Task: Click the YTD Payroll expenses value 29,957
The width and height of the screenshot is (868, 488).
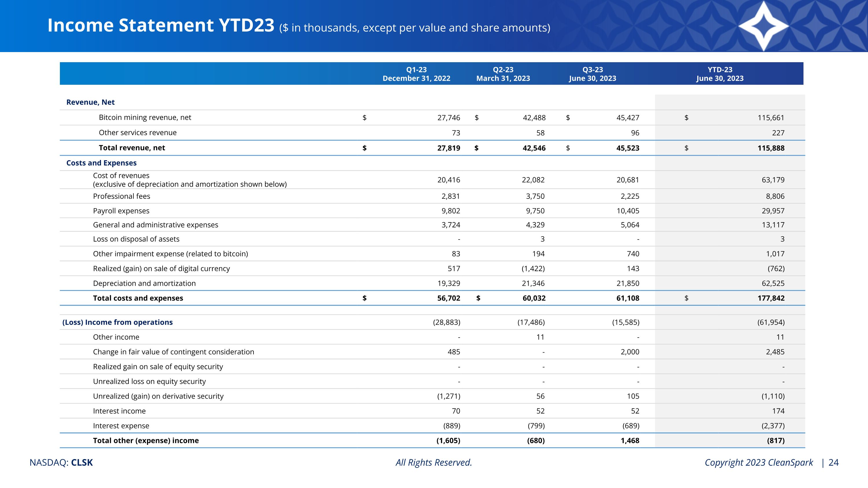Action: pos(773,211)
